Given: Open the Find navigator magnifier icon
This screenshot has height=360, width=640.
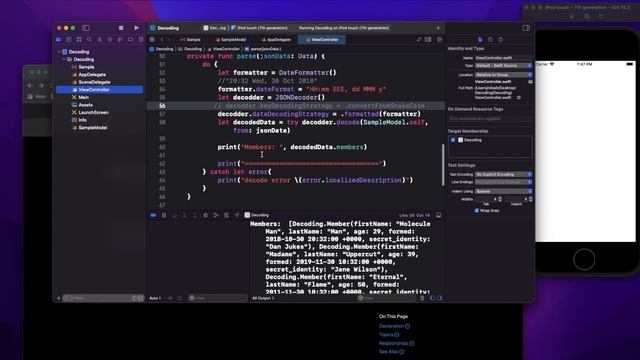Looking at the screenshot, I should (x=89, y=40).
